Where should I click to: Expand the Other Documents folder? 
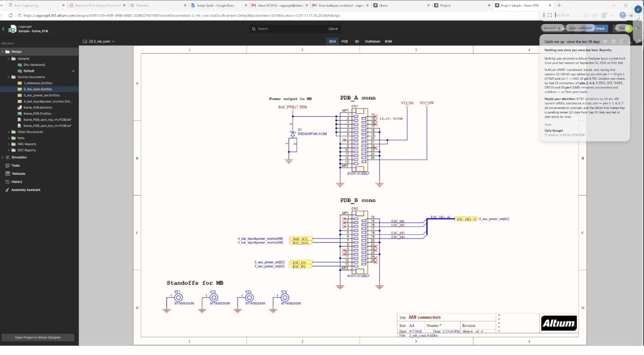(x=8, y=132)
